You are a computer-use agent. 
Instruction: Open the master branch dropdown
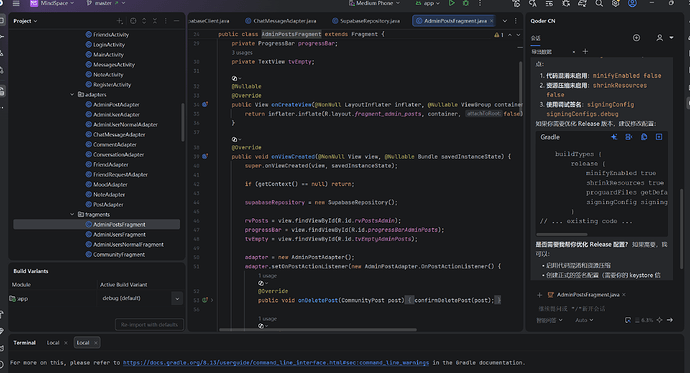pyautogui.click(x=106, y=3)
